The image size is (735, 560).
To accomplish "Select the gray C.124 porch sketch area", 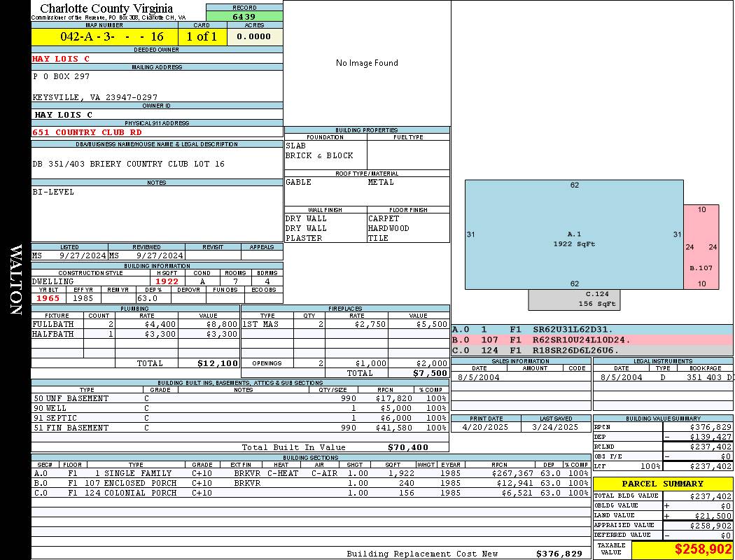I will pos(574,300).
